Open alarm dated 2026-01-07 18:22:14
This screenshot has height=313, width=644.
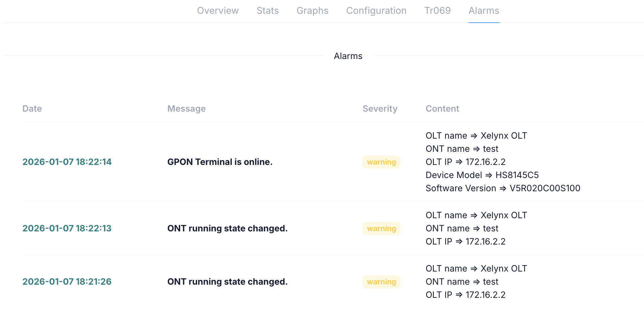click(67, 162)
